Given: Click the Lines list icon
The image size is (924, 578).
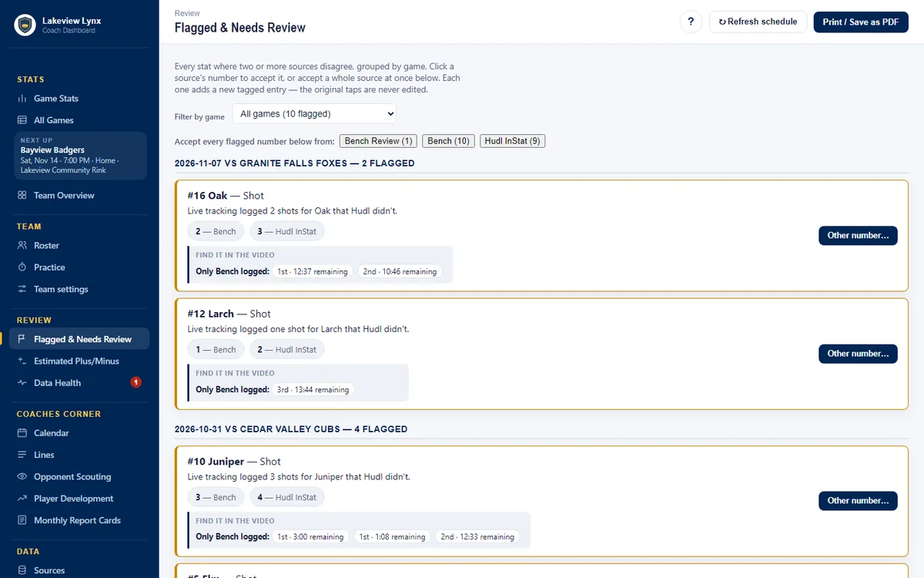Looking at the screenshot, I should (22, 455).
